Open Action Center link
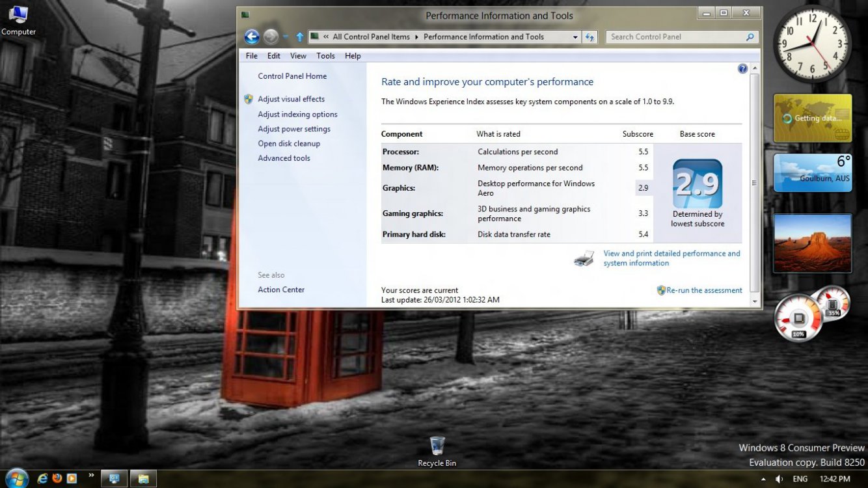 pos(281,290)
